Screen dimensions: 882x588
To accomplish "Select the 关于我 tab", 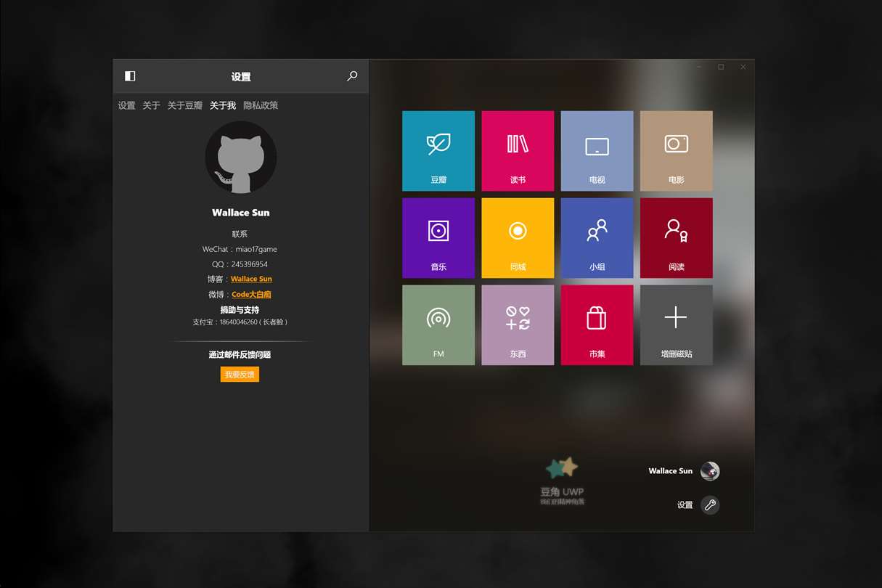I will 223,105.
